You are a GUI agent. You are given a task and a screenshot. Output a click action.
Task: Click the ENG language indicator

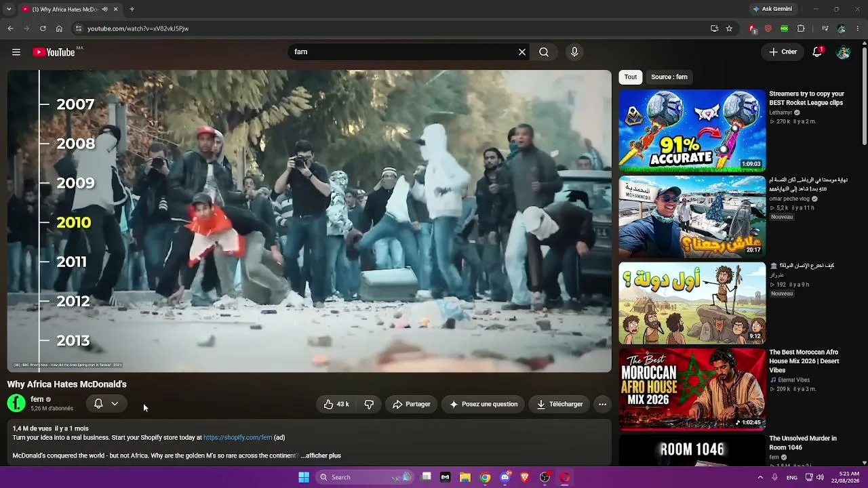click(791, 477)
